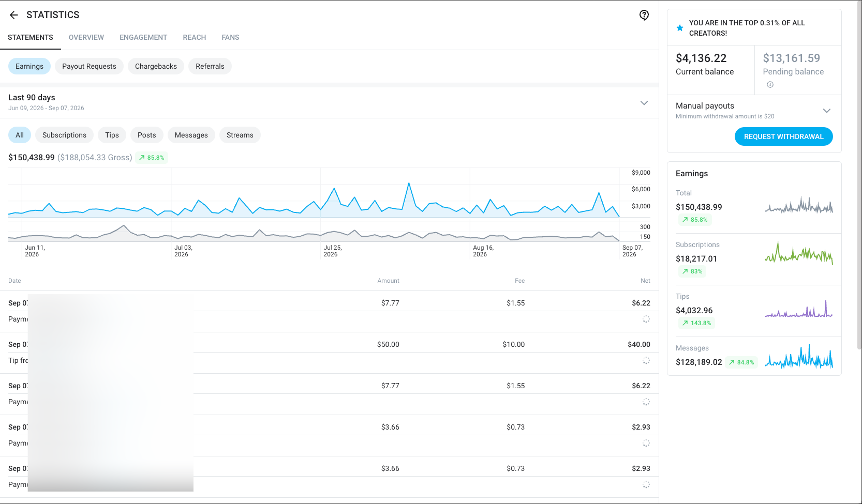862x504 pixels.
Task: Click the vertical scrollbar at the right edge
Action: pyautogui.click(x=859, y=176)
